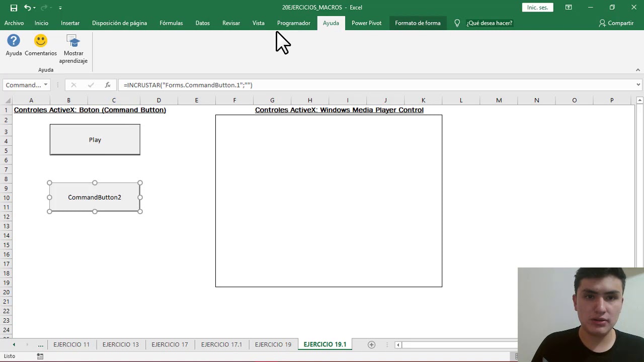Switch to sheet EJERCICIO 17.1
Image resolution: width=644 pixels, height=362 pixels.
(221, 344)
